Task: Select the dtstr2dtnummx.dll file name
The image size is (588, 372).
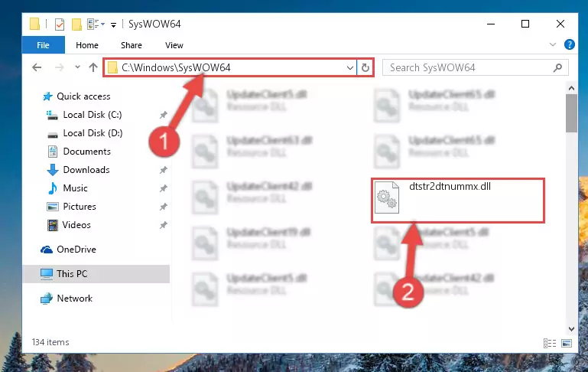Action: click(450, 187)
